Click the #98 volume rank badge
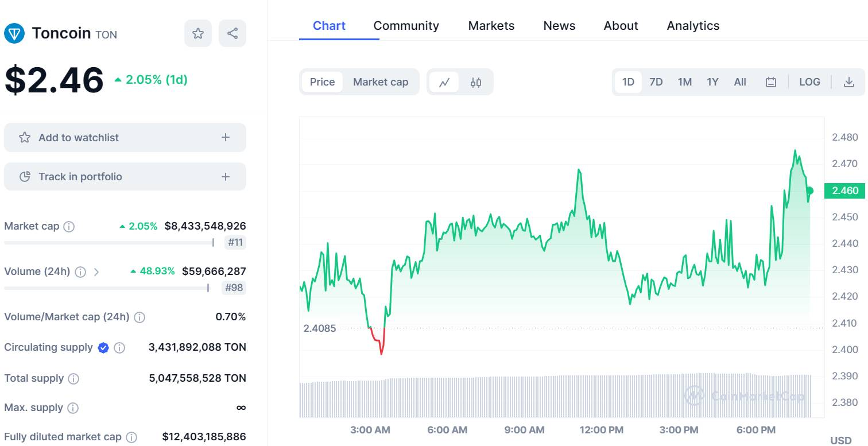Screen dimensions: 868x446 click(x=234, y=288)
